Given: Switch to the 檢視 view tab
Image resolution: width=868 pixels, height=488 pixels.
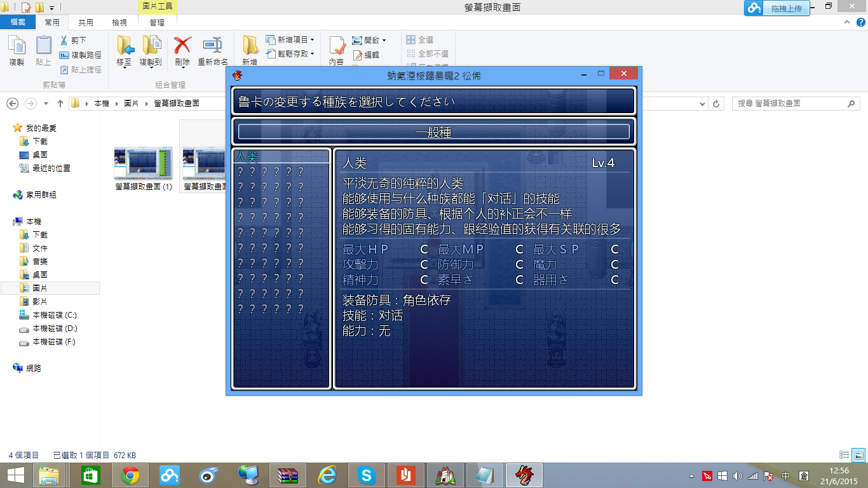Looking at the screenshot, I should pos(119,22).
